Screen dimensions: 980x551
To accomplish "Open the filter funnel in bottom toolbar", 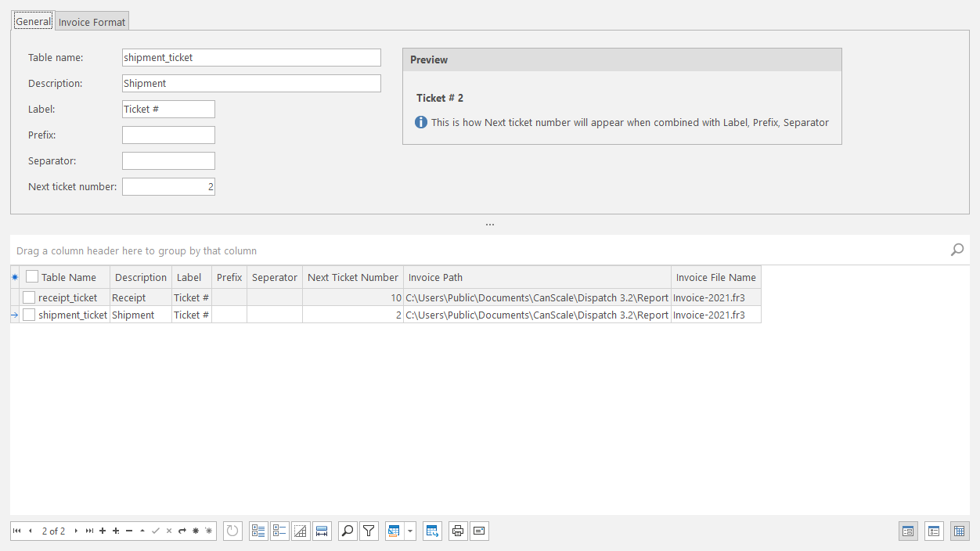I will click(369, 531).
